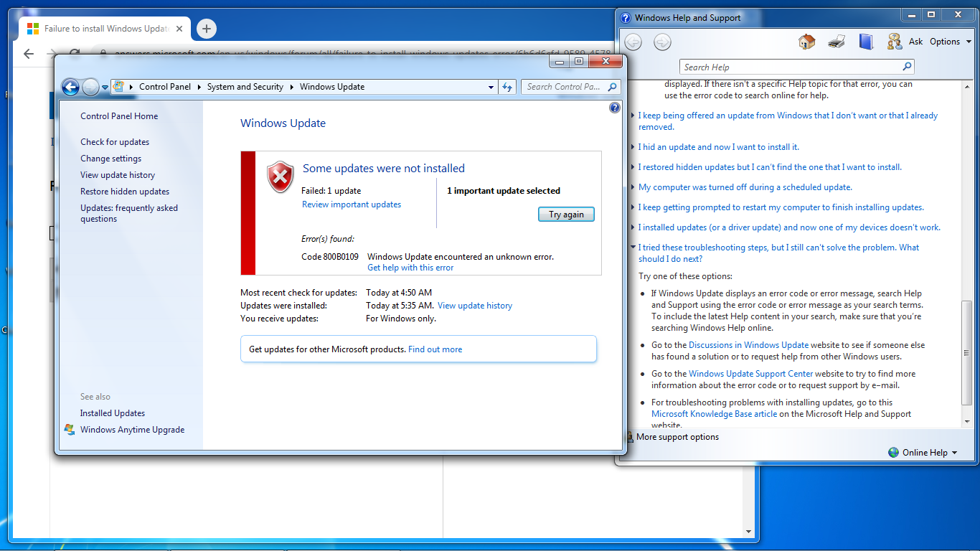Screen dimensions: 980x551
Task: Click Ask icon in Help toolbar
Action: click(x=894, y=42)
